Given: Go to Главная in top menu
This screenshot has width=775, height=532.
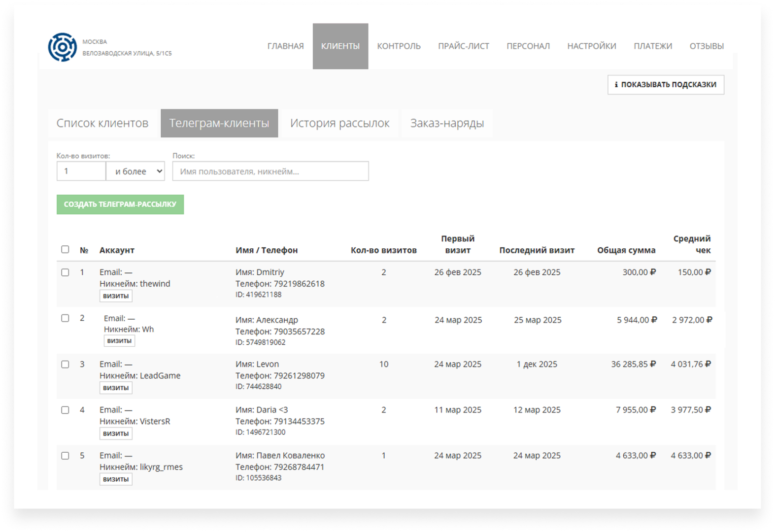Looking at the screenshot, I should [x=285, y=46].
